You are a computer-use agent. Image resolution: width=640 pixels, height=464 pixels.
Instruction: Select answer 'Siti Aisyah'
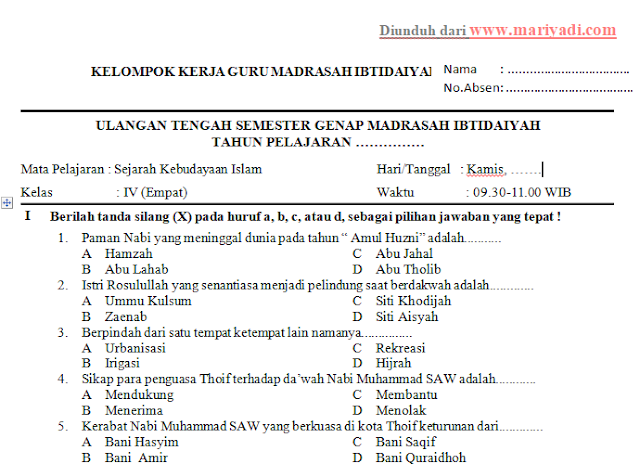tap(407, 317)
